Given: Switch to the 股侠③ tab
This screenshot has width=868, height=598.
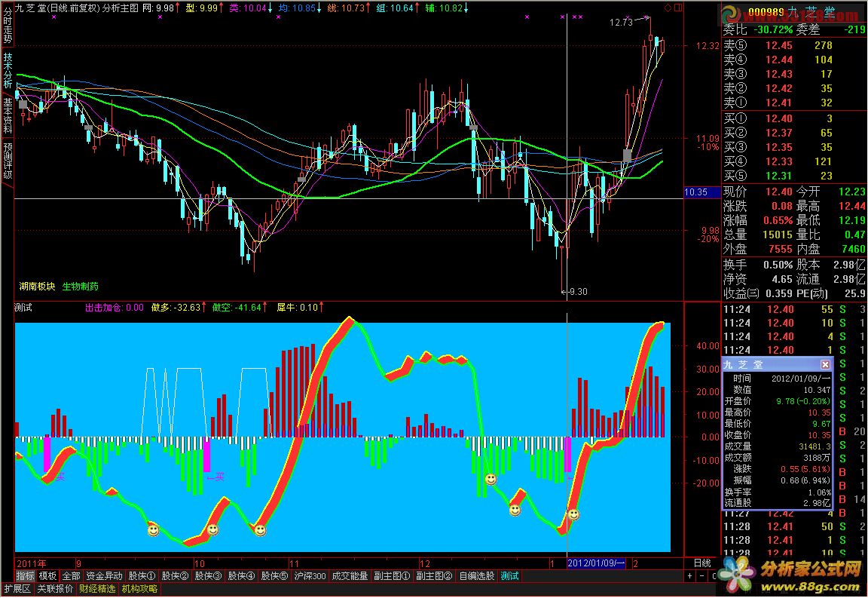Looking at the screenshot, I should 208,576.
